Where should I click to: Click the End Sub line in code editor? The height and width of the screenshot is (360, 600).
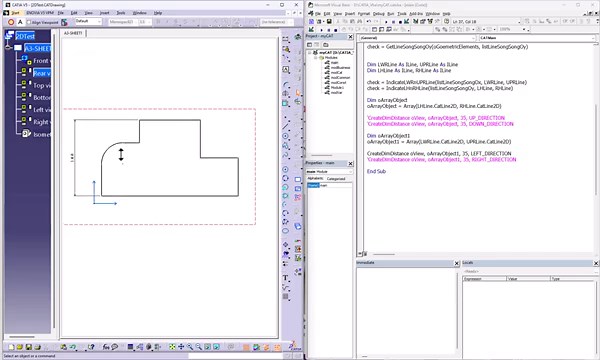pyautogui.click(x=376, y=171)
